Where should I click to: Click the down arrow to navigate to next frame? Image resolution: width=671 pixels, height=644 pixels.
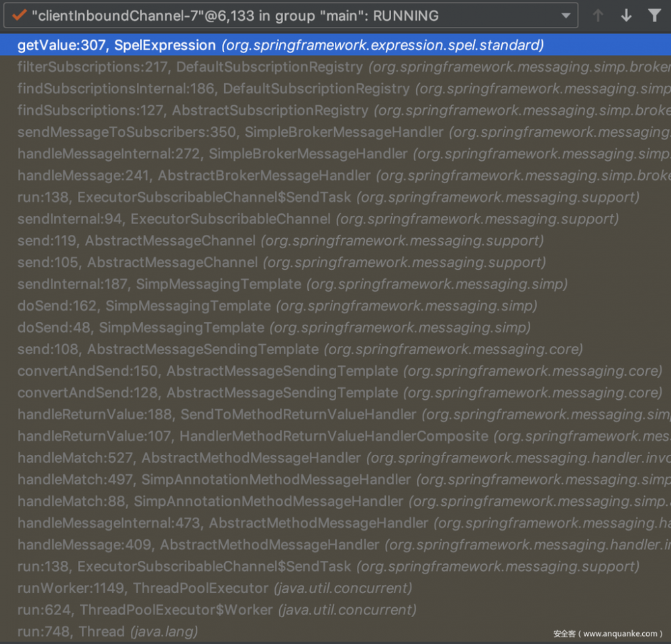coord(625,15)
